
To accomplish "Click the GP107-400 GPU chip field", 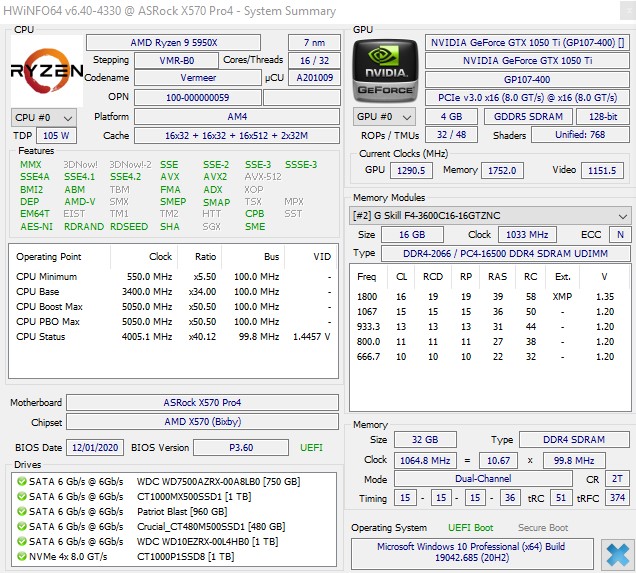I will pyautogui.click(x=527, y=79).
